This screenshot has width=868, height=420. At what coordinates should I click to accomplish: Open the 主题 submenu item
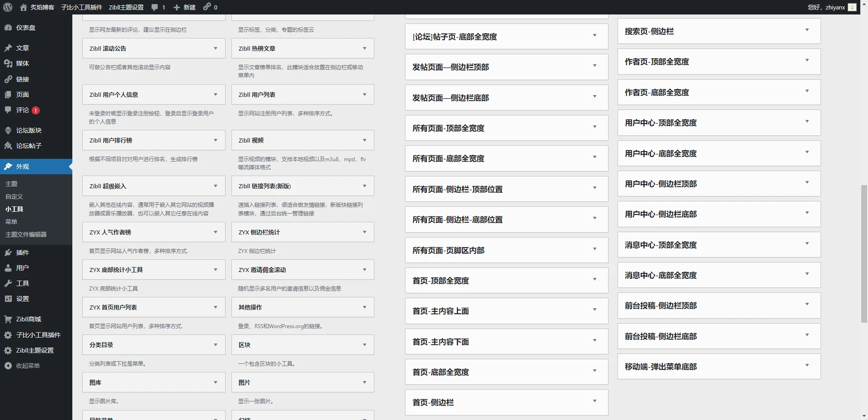pyautogui.click(x=11, y=184)
